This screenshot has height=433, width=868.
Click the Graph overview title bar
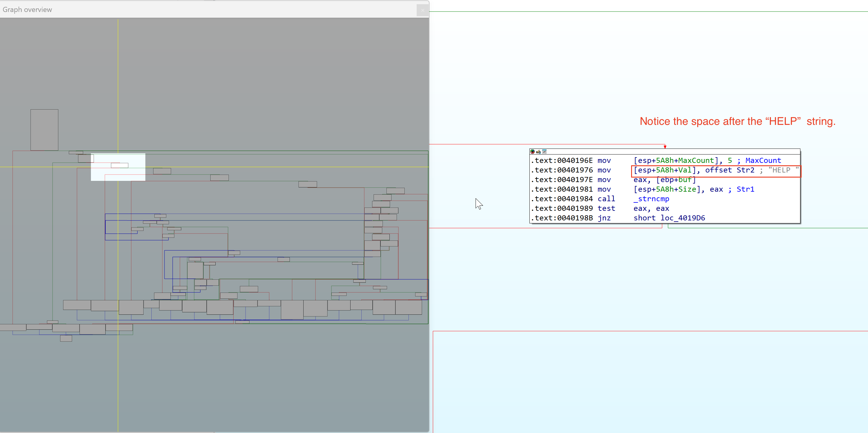(x=202, y=10)
